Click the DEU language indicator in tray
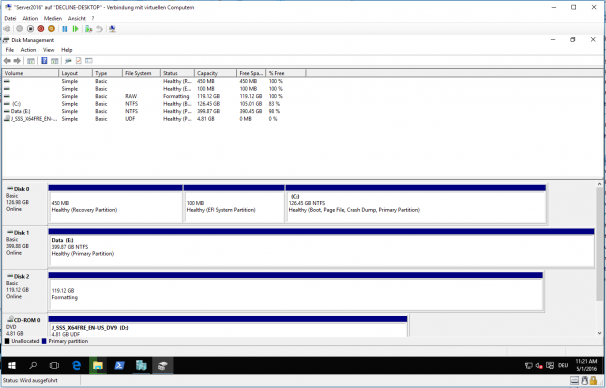This screenshot has width=606, height=388. coord(563,366)
